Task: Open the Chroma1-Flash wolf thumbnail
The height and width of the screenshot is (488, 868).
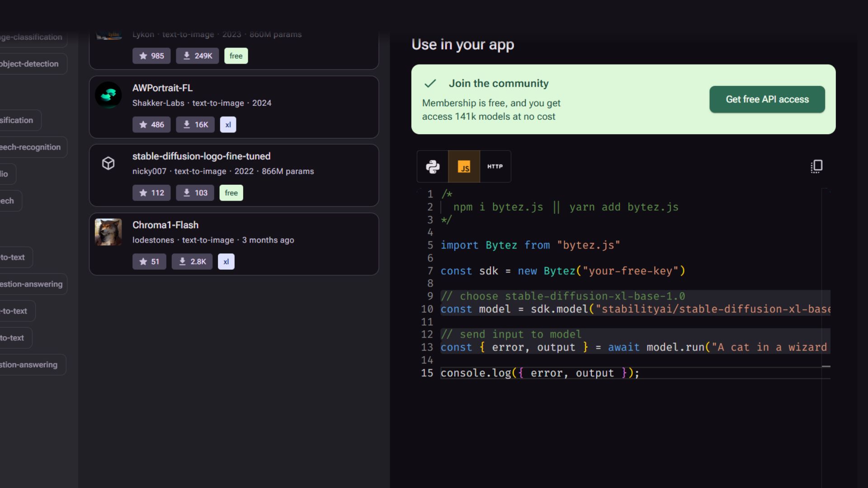Action: (108, 232)
